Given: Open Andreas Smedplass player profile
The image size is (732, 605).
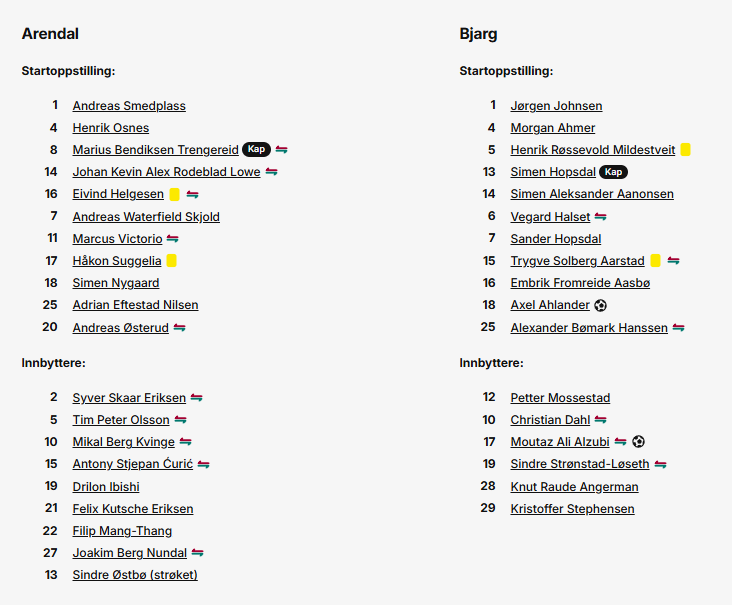Looking at the screenshot, I should pyautogui.click(x=129, y=106).
